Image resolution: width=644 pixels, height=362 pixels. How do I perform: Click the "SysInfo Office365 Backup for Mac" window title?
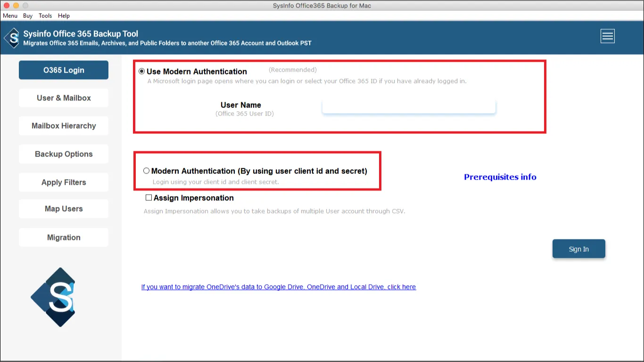point(322,6)
